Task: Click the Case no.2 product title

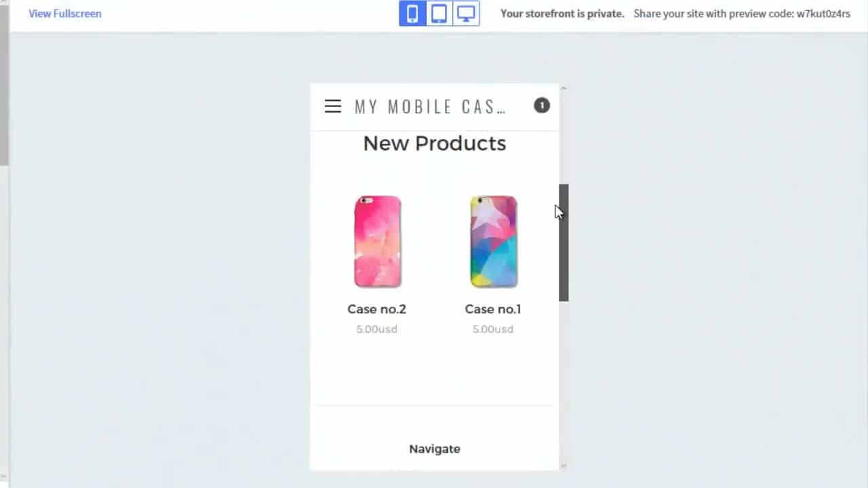Action: coord(377,309)
